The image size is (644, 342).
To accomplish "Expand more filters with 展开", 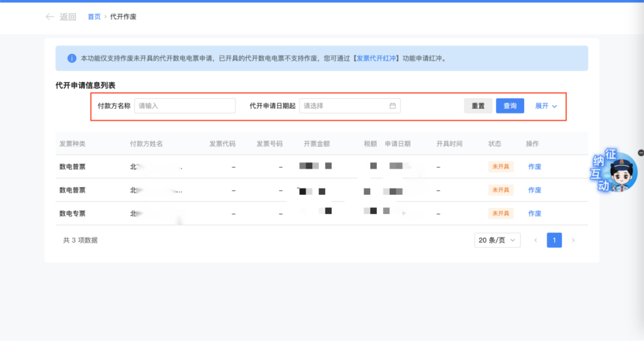I will pos(546,106).
